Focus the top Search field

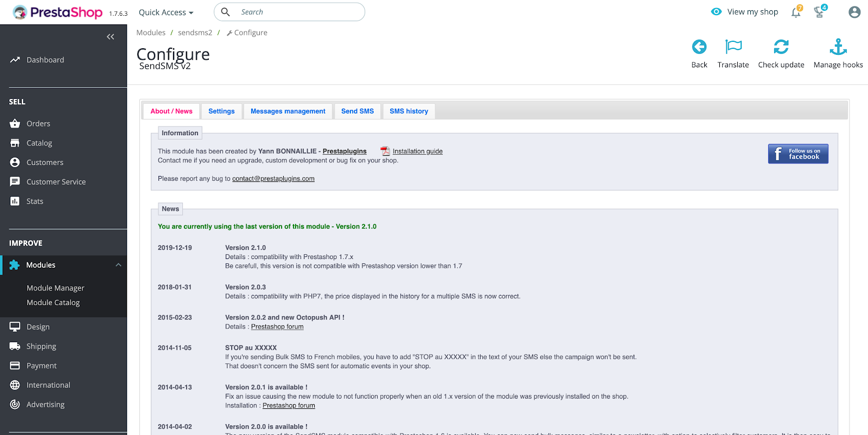coord(289,12)
